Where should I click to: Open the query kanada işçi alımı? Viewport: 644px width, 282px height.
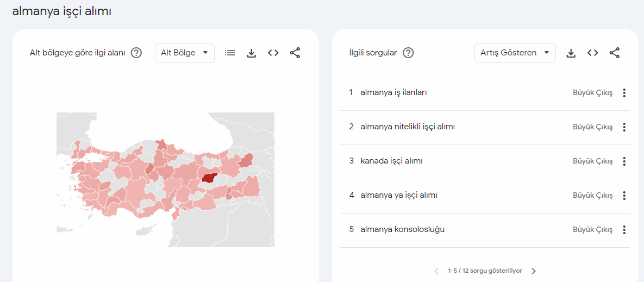click(391, 161)
